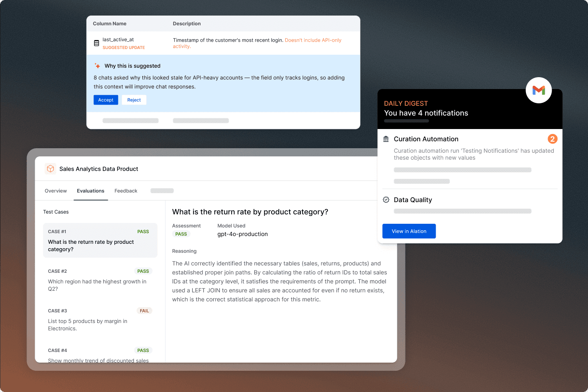Click the View in Alation button
Viewport: 588px width, 392px height.
click(x=409, y=231)
